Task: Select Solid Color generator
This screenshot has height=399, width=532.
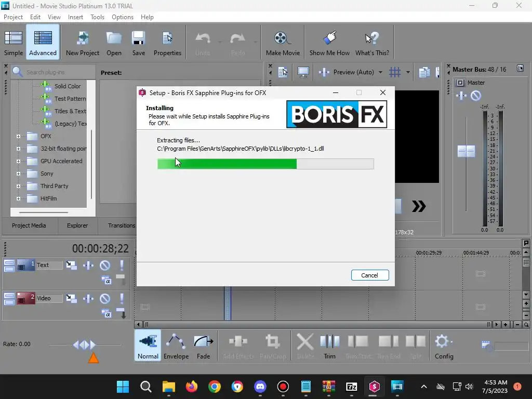Action: (x=68, y=86)
